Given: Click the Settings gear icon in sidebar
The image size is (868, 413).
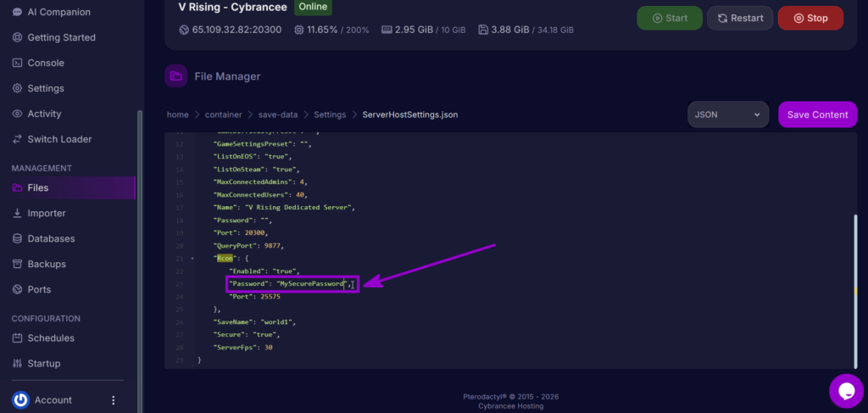Looking at the screenshot, I should pyautogui.click(x=17, y=88).
